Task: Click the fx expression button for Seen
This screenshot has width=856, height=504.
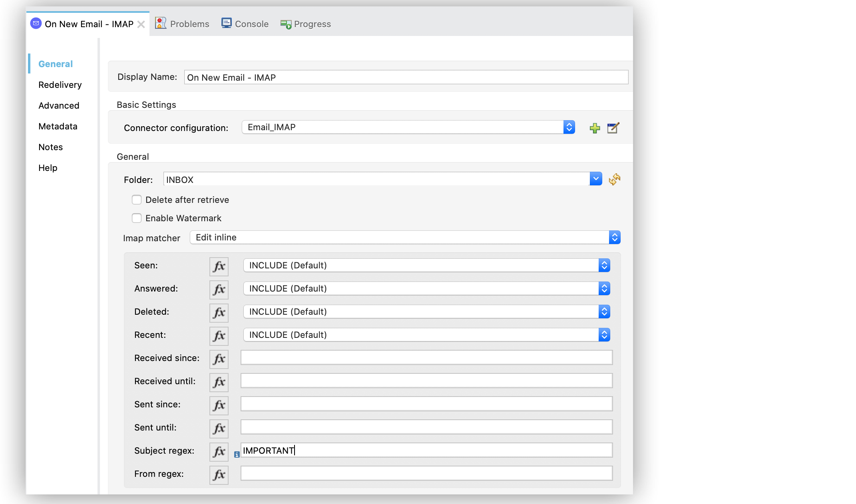Action: click(x=219, y=265)
